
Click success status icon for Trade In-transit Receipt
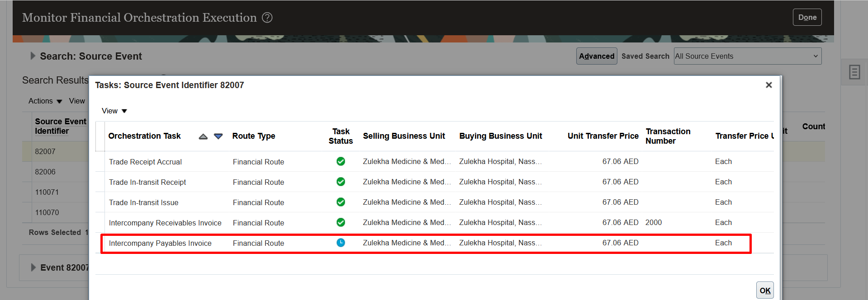[x=341, y=182]
